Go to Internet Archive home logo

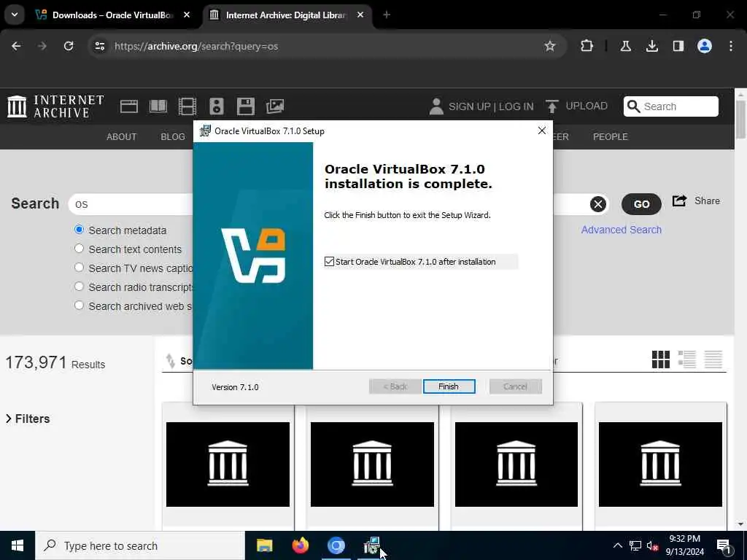[55, 106]
